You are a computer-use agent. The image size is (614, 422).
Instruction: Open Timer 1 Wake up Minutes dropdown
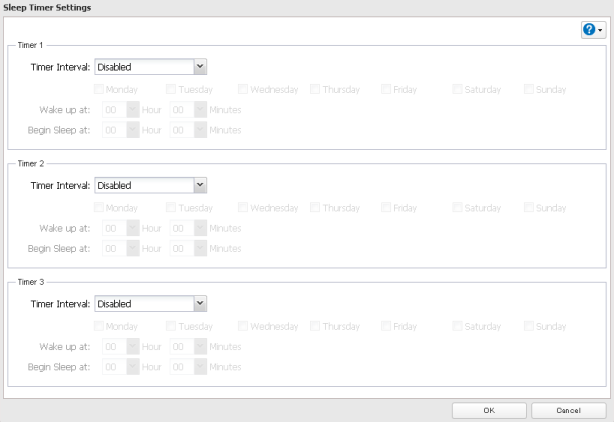[x=188, y=110]
